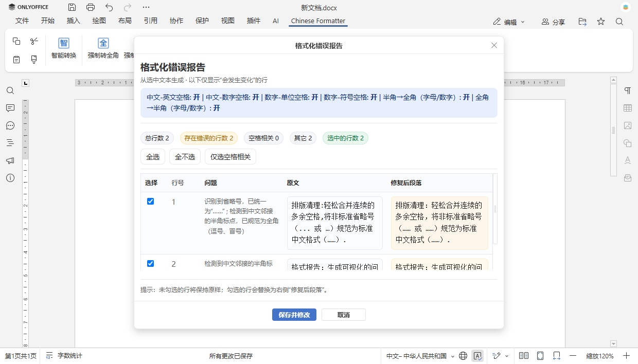
Task: Undo the last action
Action: (109, 7)
